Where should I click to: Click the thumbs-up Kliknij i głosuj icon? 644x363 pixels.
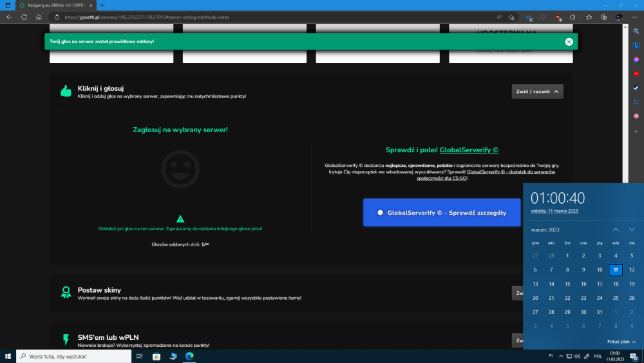tap(66, 91)
